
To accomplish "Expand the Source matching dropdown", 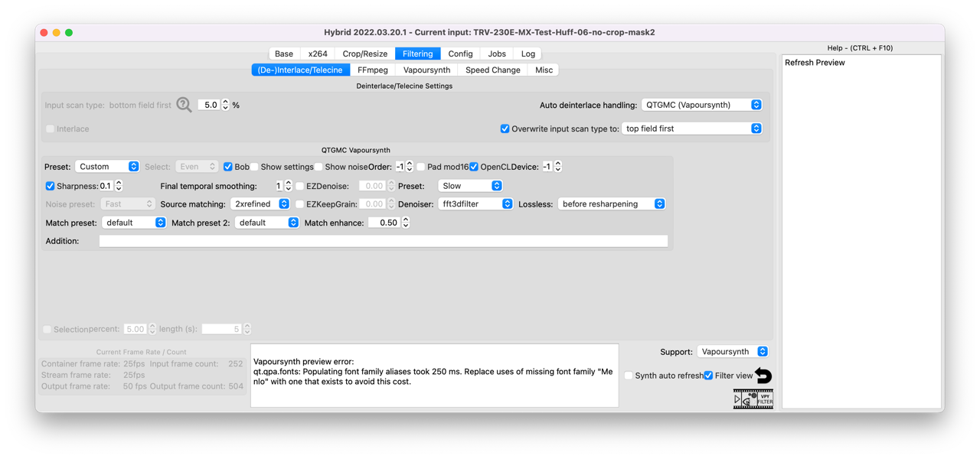I will (x=260, y=204).
